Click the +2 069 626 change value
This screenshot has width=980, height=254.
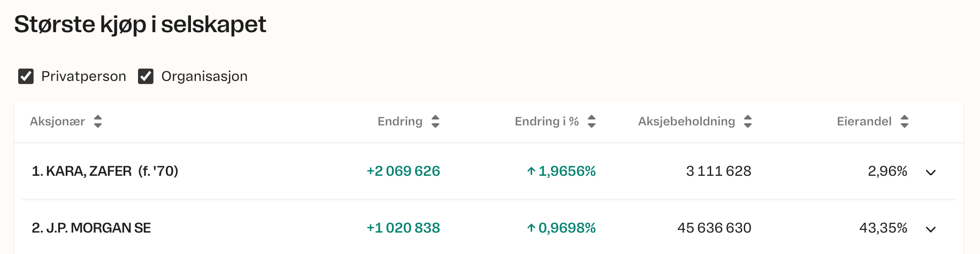tap(403, 171)
